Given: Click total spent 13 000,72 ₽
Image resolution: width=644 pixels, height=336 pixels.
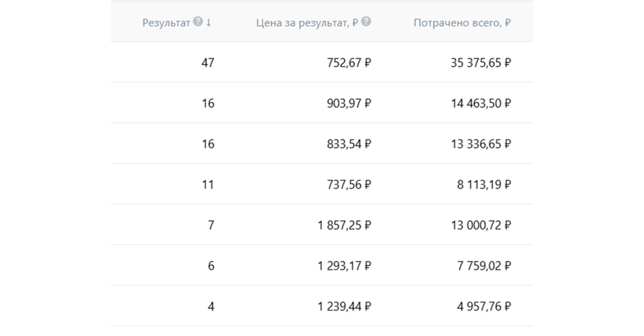Looking at the screenshot, I should 481,225.
